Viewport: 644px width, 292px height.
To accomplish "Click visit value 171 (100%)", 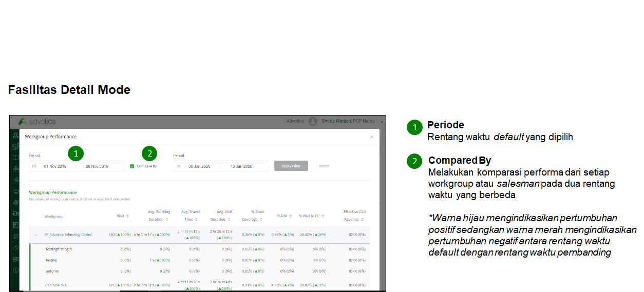I will 120,285.
